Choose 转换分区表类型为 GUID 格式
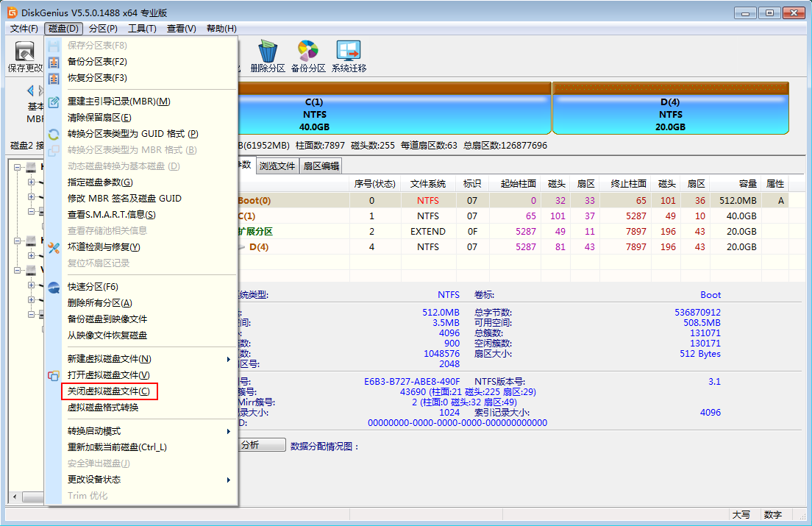This screenshot has width=812, height=526. click(x=132, y=134)
